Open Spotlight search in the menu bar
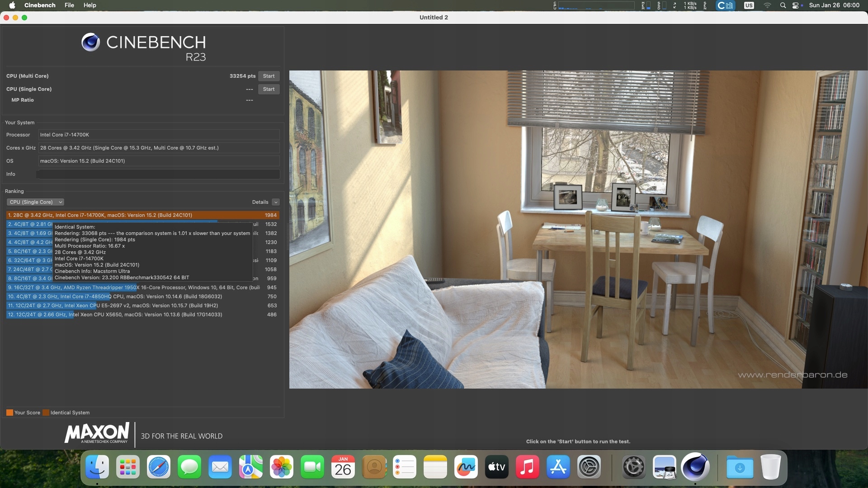This screenshot has width=868, height=488. point(783,5)
